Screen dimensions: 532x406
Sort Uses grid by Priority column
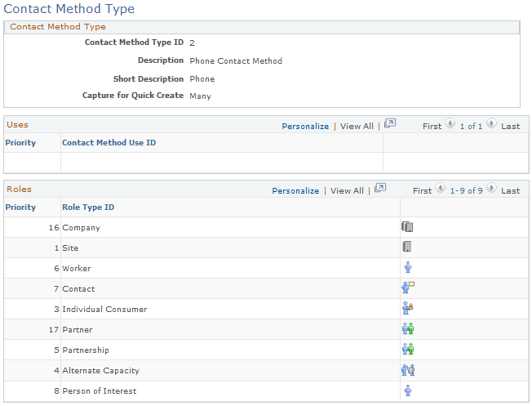pos(20,143)
